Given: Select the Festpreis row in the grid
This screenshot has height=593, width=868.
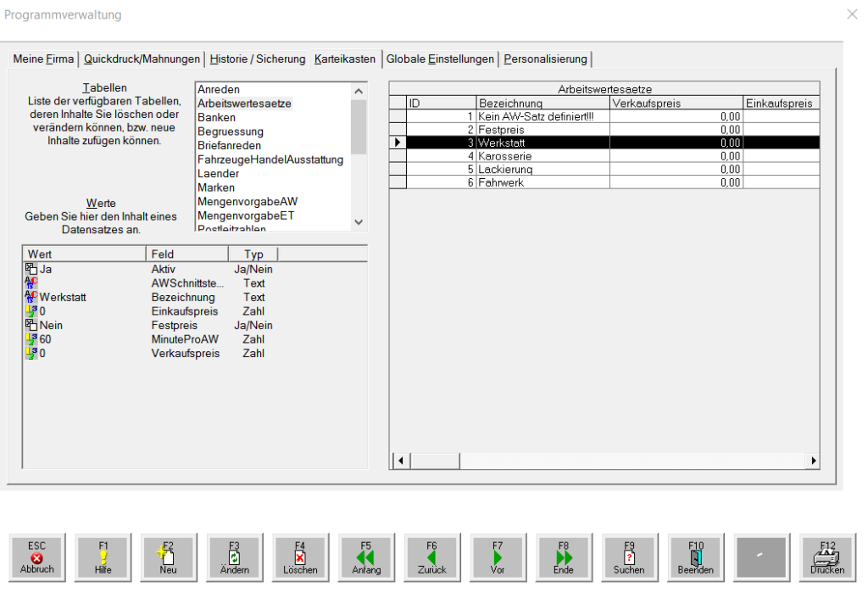Looking at the screenshot, I should [604, 130].
